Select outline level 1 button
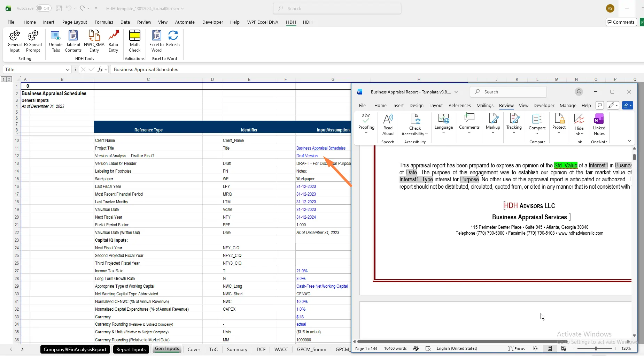 click(3, 79)
